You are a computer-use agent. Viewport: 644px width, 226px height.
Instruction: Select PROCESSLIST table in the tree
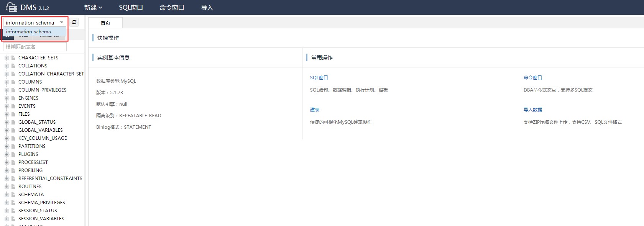(x=33, y=162)
